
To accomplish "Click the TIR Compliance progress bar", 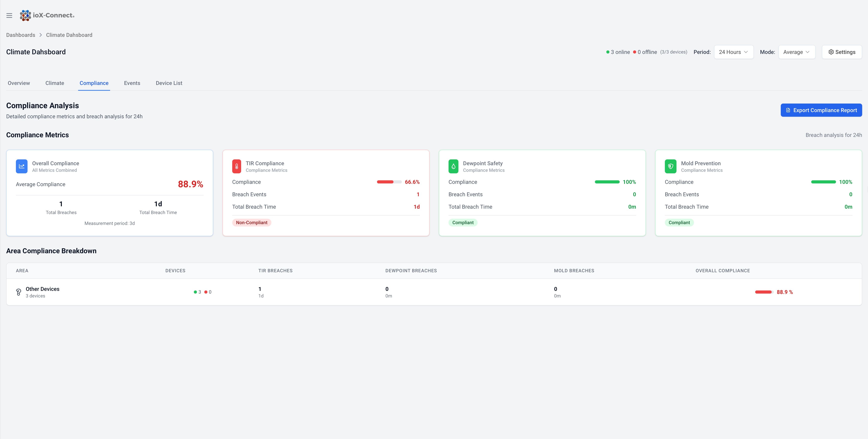I will click(x=389, y=182).
